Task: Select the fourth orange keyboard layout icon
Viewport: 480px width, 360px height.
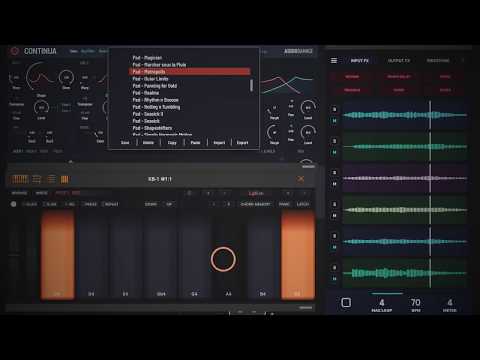Action: coord(64,180)
